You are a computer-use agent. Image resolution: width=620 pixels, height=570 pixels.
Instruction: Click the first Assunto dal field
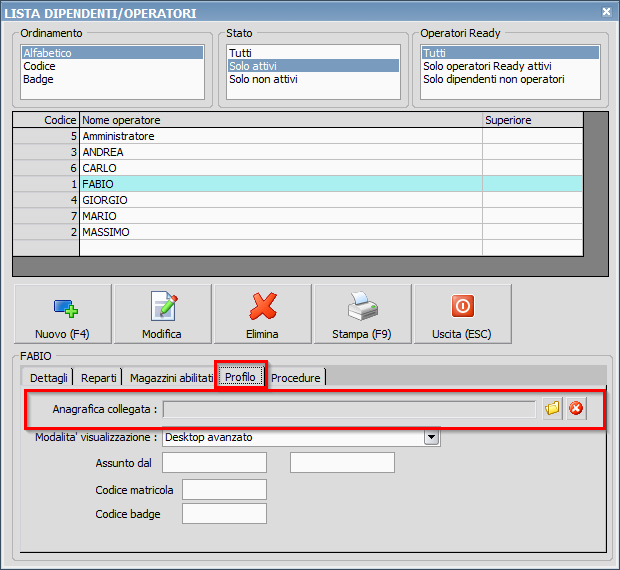[214, 462]
